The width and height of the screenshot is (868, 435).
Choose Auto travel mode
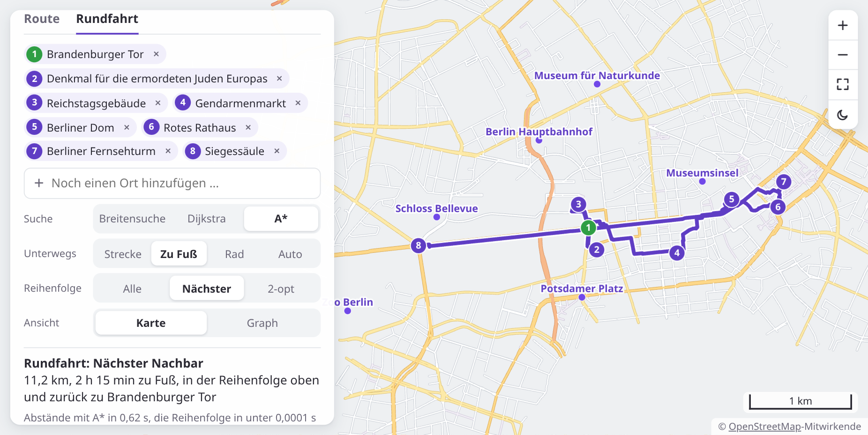(x=290, y=254)
